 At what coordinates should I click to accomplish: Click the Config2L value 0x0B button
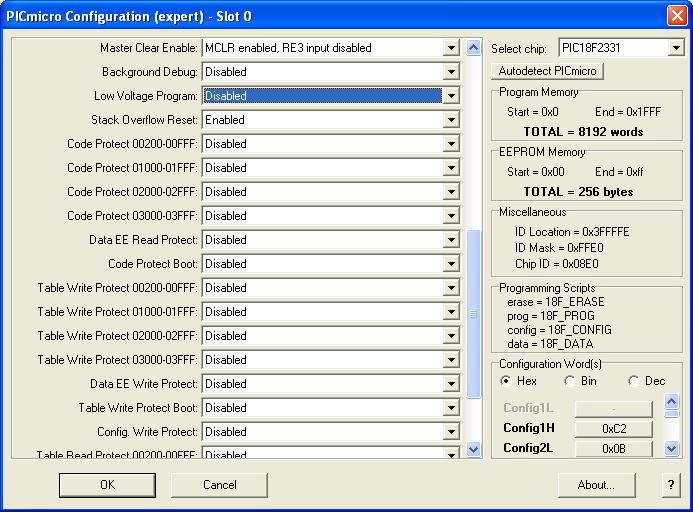pyautogui.click(x=613, y=448)
